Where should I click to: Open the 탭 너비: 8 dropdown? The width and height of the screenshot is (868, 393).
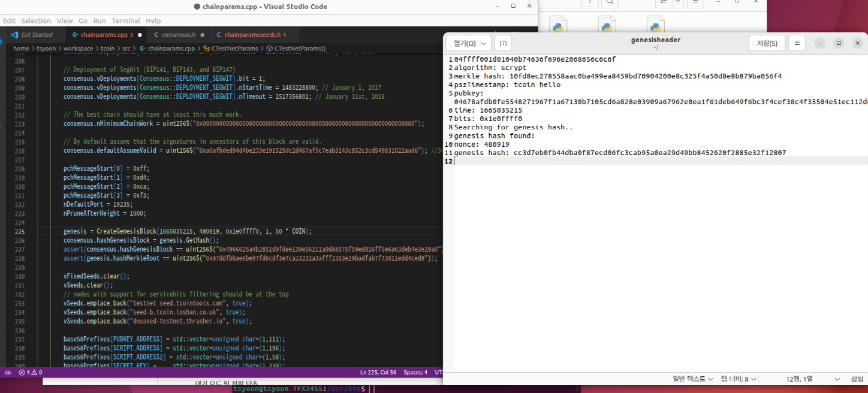739,379
